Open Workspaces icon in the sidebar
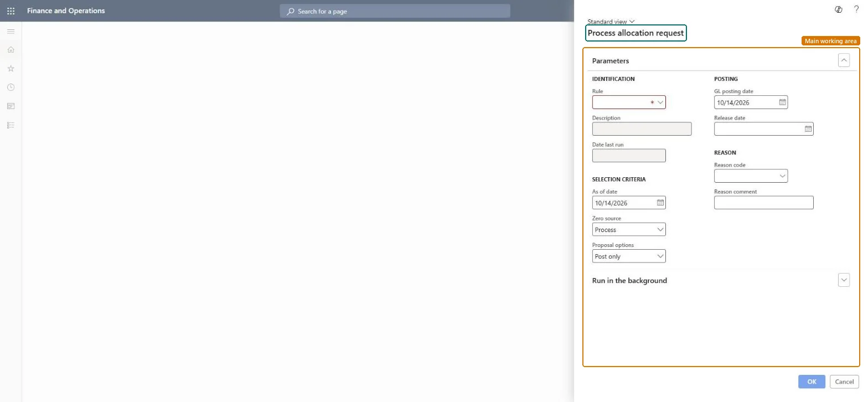The image size is (868, 402). (x=11, y=106)
